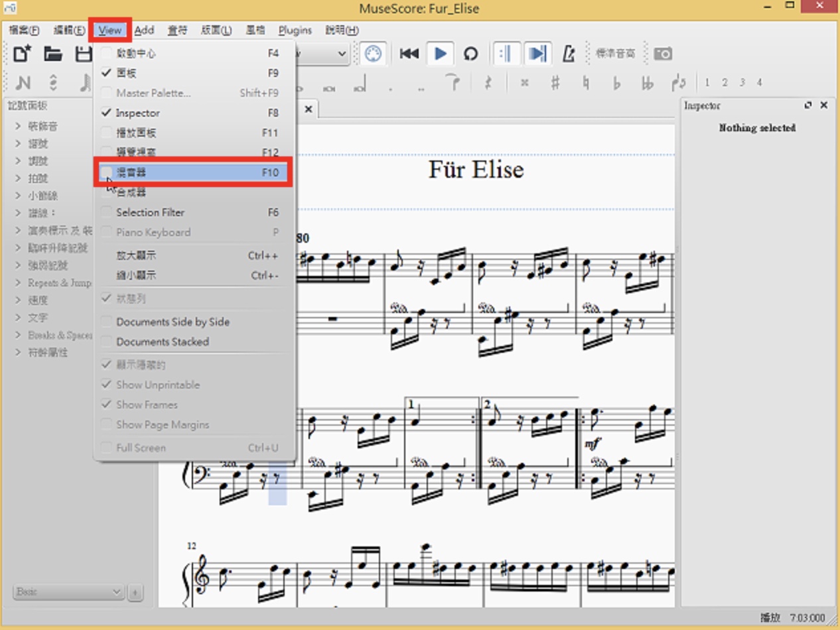Image resolution: width=840 pixels, height=630 pixels.
Task: Toggle play repeats icon
Action: (x=506, y=54)
